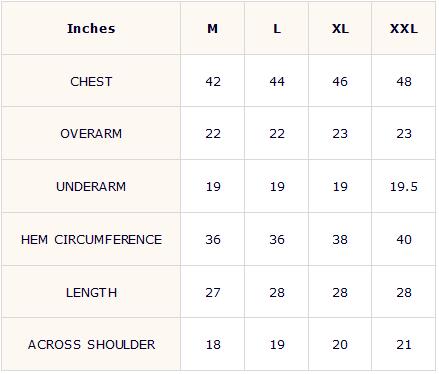Click chest value 44 for size L
Image resolution: width=439 pixels, height=374 pixels.
click(277, 82)
